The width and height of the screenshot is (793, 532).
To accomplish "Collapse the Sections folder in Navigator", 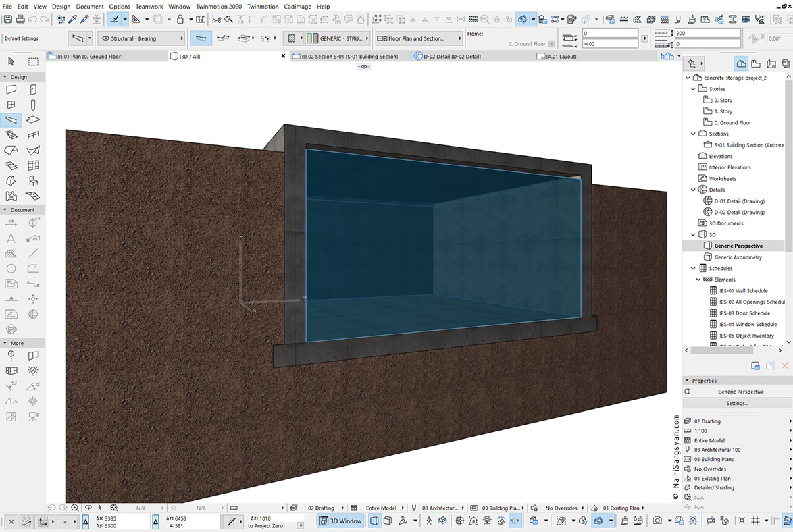I will [x=693, y=134].
